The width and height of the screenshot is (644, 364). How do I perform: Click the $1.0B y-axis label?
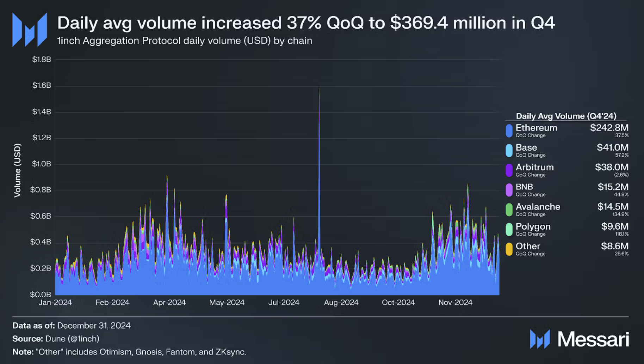tap(42, 164)
